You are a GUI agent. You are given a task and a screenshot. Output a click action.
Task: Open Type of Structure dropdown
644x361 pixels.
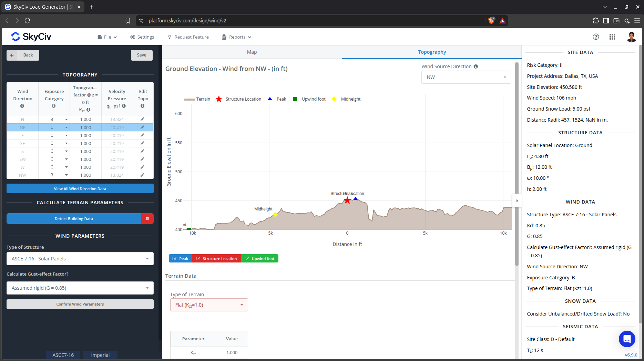coord(80,259)
